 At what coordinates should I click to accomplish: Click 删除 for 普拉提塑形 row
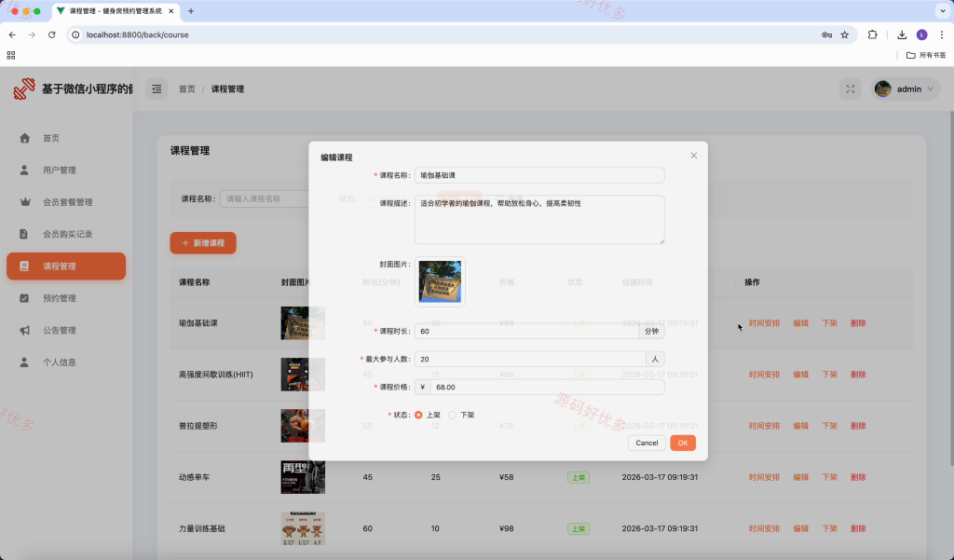pyautogui.click(x=858, y=426)
